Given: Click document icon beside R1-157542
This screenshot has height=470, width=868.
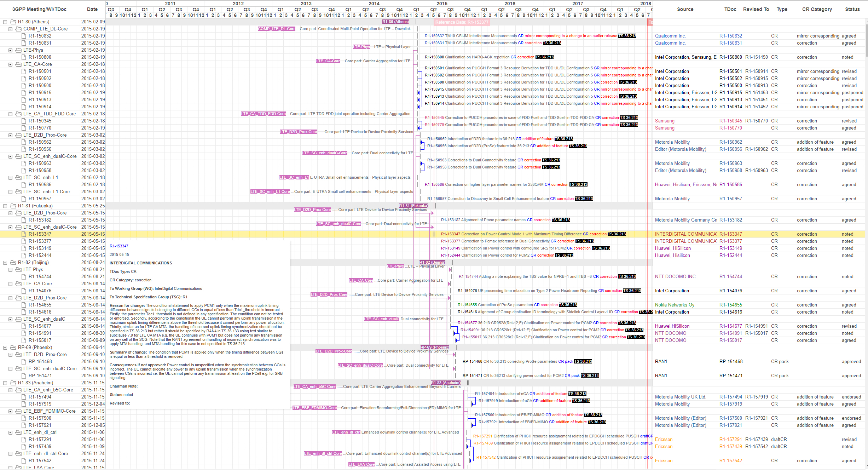Looking at the screenshot, I should (24, 461).
